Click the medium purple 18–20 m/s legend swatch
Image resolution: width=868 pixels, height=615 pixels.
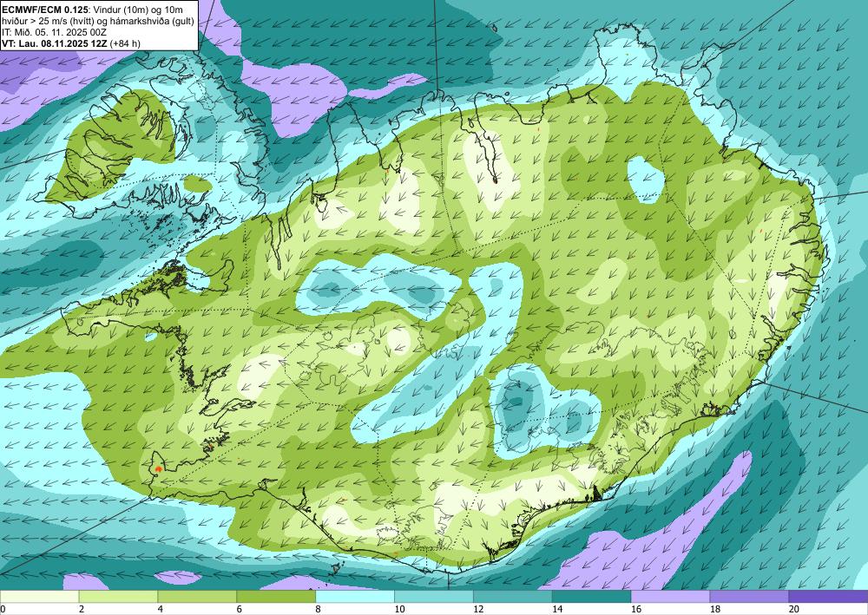[x=750, y=597]
